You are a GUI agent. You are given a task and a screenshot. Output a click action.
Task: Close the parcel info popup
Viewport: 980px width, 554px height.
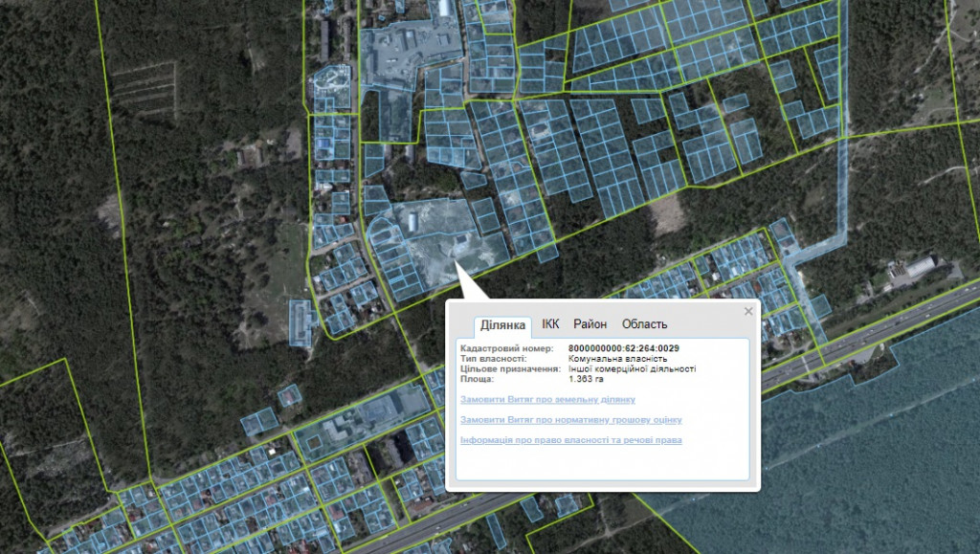pos(748,311)
